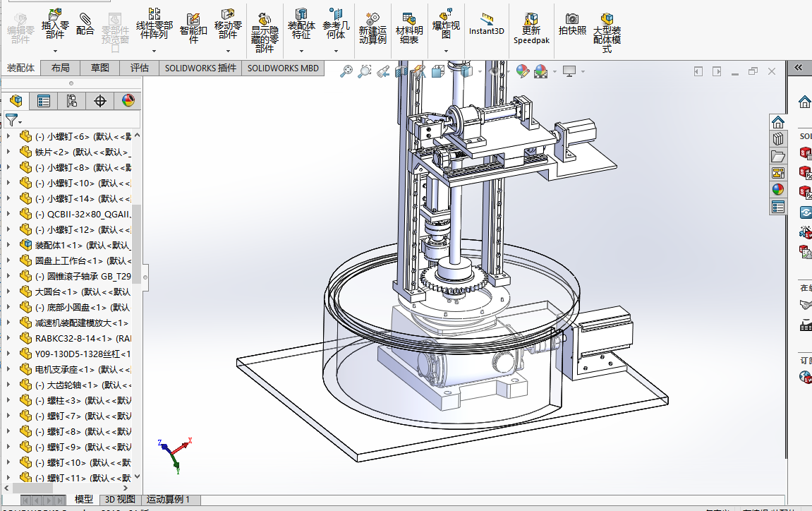Expand Assembly Features dropdown arrow
Viewport: 812px width, 511px height.
[301, 51]
